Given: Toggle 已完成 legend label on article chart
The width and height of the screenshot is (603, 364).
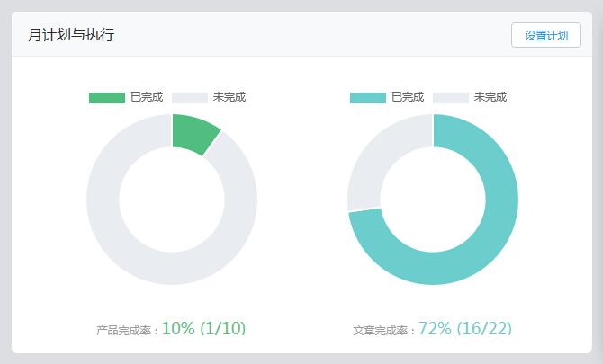Looking at the screenshot, I should (x=407, y=98).
